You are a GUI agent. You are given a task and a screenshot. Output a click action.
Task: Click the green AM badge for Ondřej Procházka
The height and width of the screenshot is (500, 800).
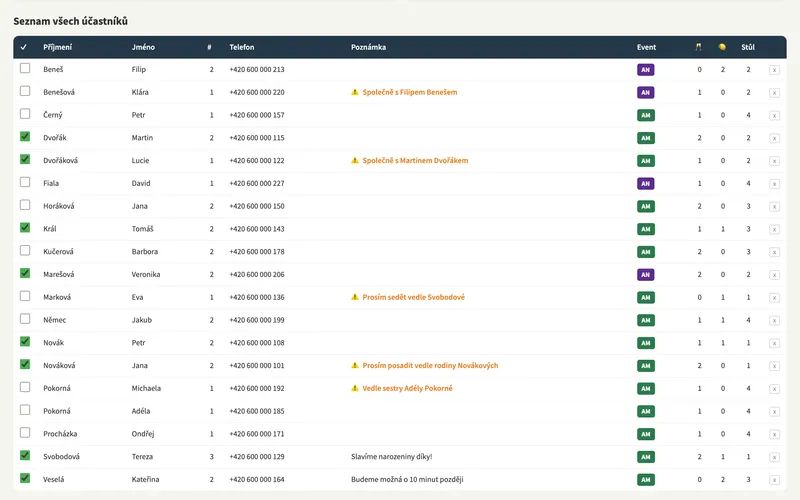(645, 434)
